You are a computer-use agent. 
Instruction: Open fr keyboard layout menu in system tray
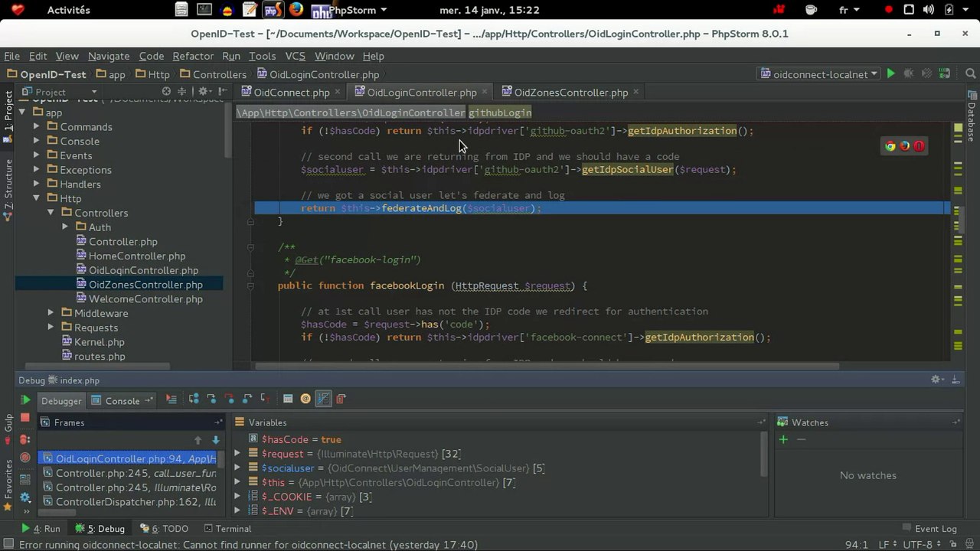[x=849, y=10]
